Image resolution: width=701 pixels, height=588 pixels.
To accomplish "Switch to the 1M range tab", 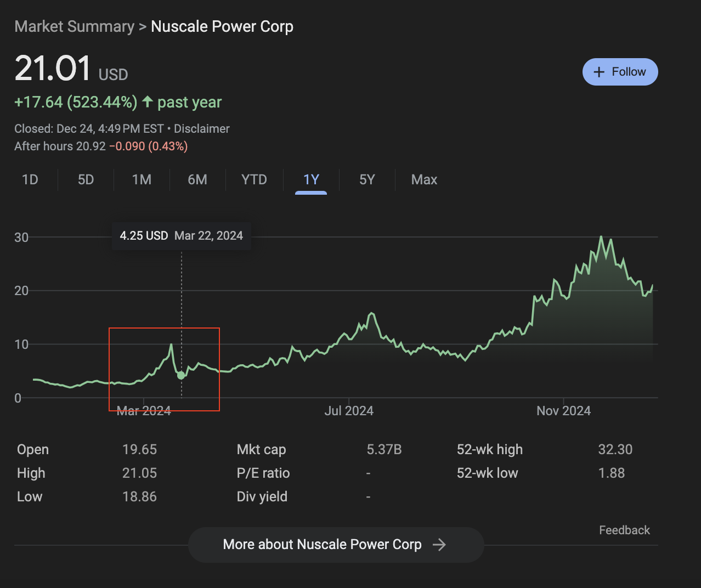I will point(142,180).
